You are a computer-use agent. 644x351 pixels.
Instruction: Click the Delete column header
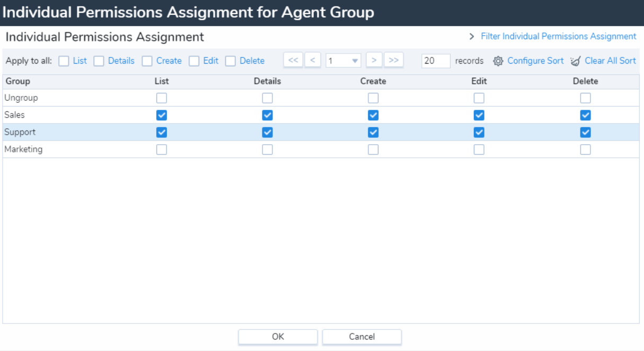coord(585,81)
